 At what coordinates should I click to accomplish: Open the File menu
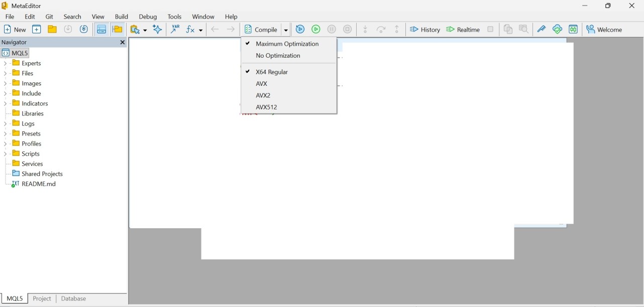[10, 17]
